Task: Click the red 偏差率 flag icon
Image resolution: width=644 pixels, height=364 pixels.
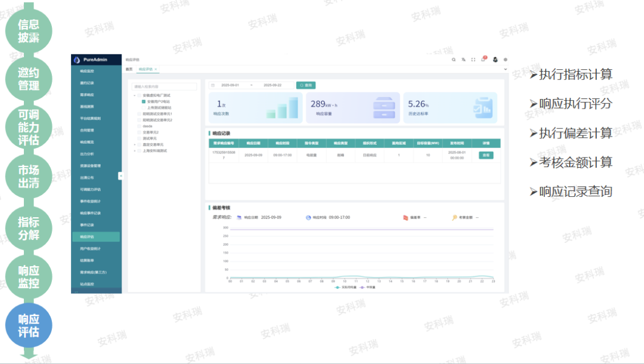Action: [x=405, y=217]
